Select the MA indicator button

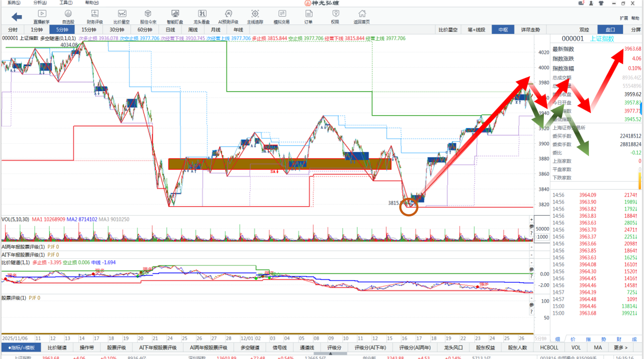(x=598, y=347)
